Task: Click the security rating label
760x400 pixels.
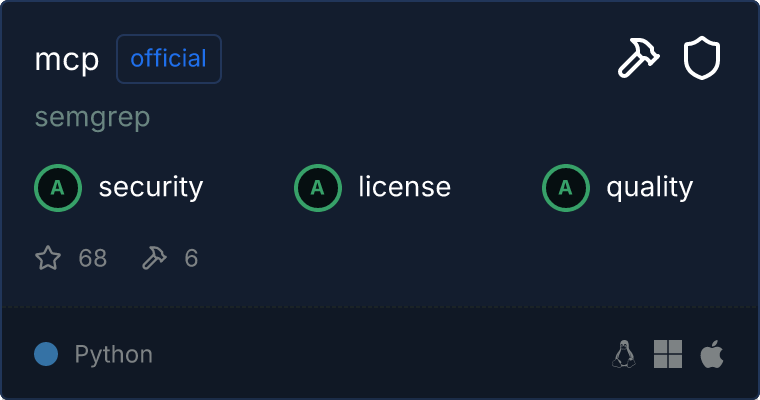Action: pos(151,187)
